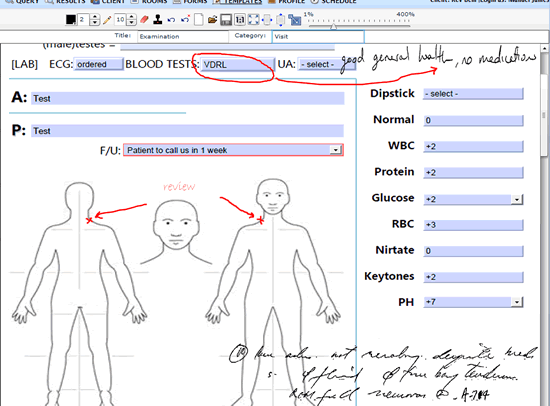Click the A: assessment text field

188,99
